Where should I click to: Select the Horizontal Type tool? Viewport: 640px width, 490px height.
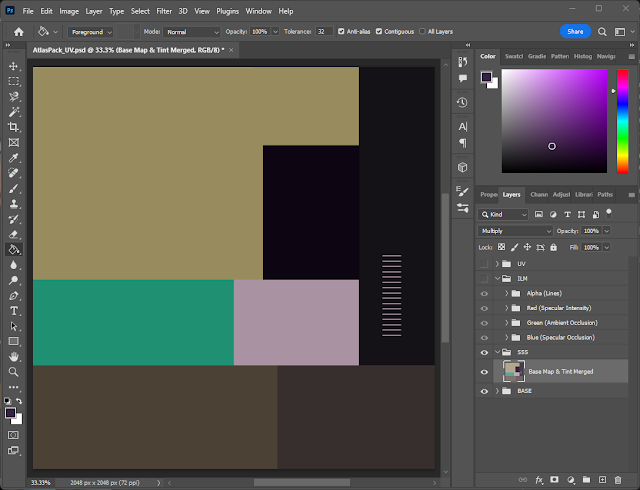(x=14, y=311)
